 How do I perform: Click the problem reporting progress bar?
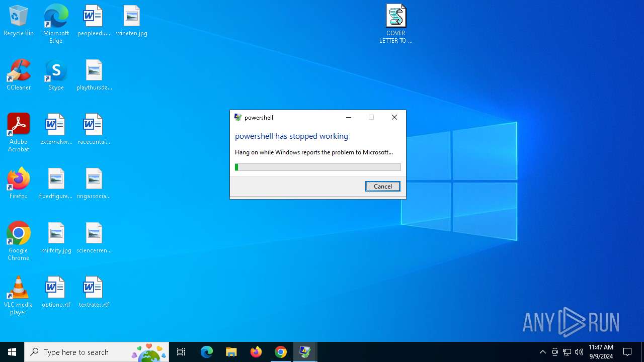coord(318,167)
